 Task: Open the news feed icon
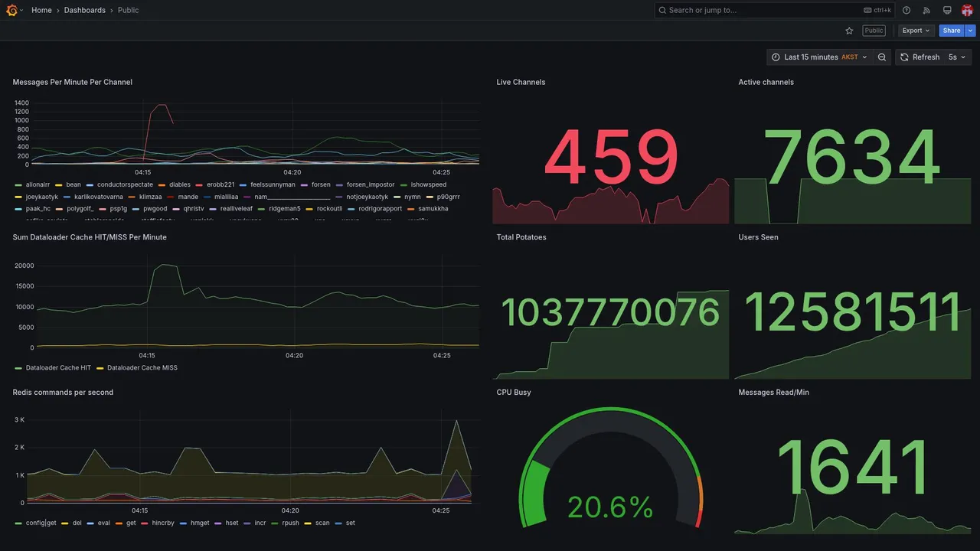click(x=926, y=10)
